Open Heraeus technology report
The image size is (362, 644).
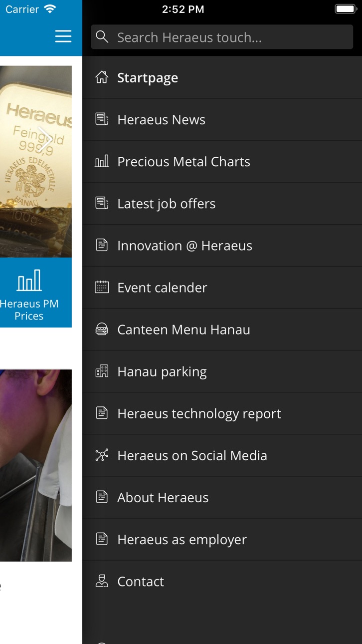click(222, 413)
